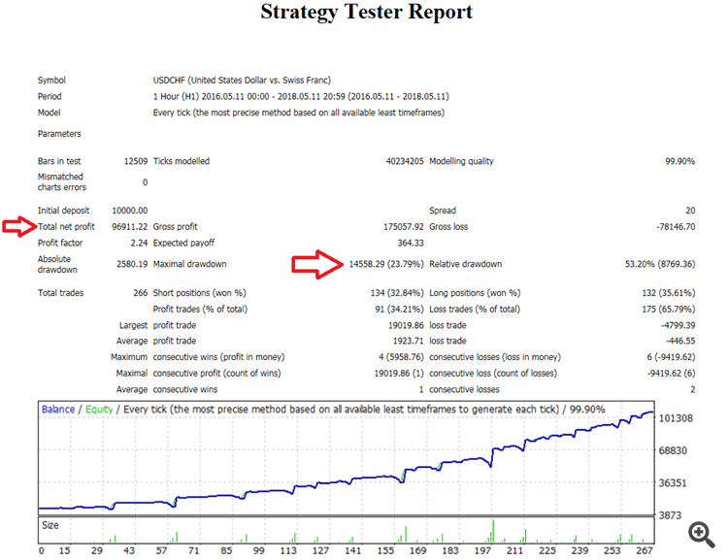Click Profit trades value 91 (34.21%)
The image size is (728, 560).
click(x=399, y=310)
